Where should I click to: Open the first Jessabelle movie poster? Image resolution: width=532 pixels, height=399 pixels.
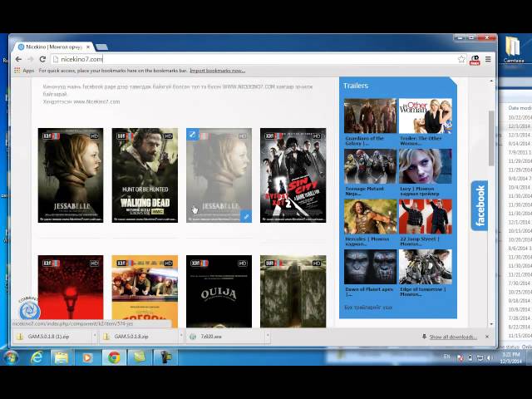point(71,175)
